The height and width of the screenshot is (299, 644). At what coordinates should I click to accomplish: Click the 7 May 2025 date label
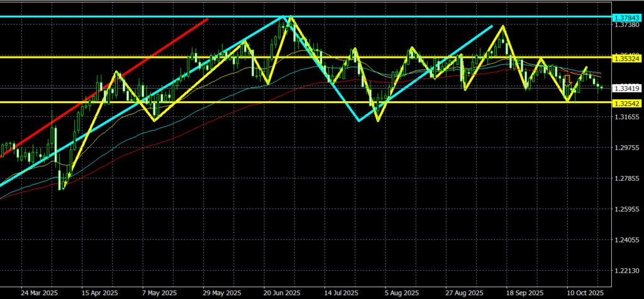[158, 293]
